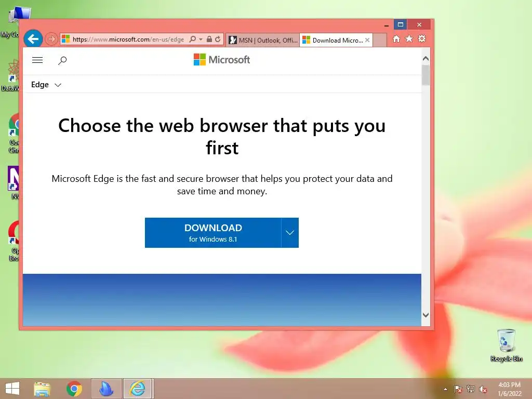The width and height of the screenshot is (532, 399).
Task: Click the security lock icon in address bar
Action: click(x=209, y=39)
